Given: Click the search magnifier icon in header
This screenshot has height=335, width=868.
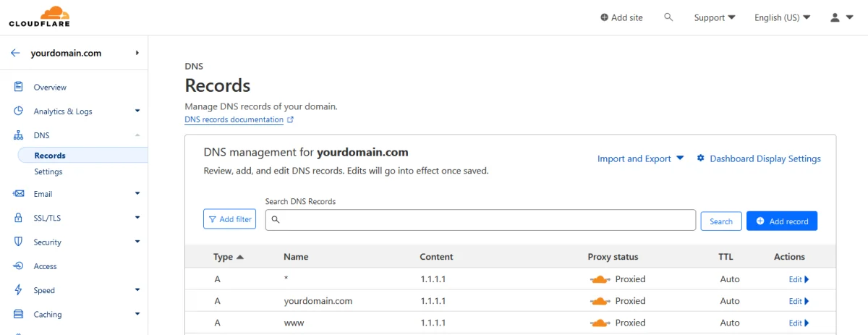Looking at the screenshot, I should pyautogui.click(x=668, y=17).
